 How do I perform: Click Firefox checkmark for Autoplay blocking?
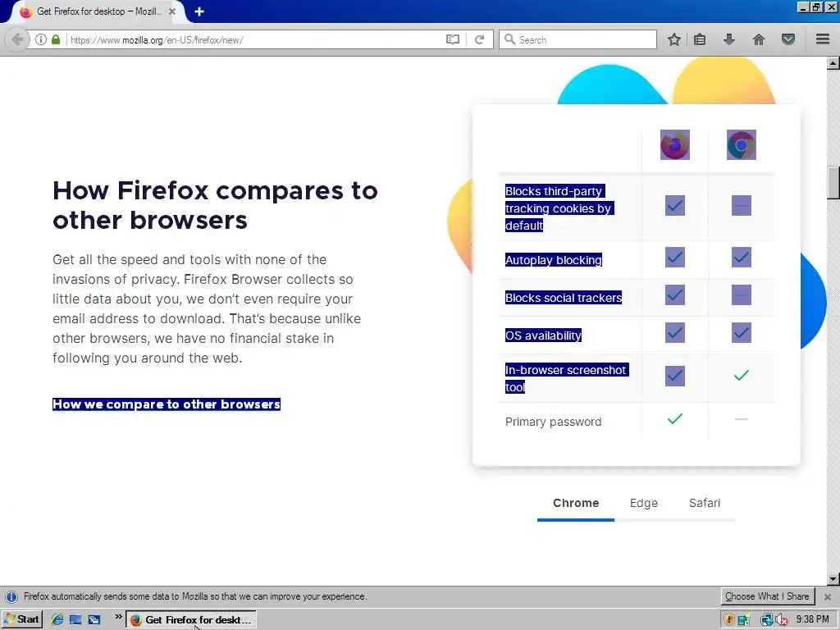675,257
